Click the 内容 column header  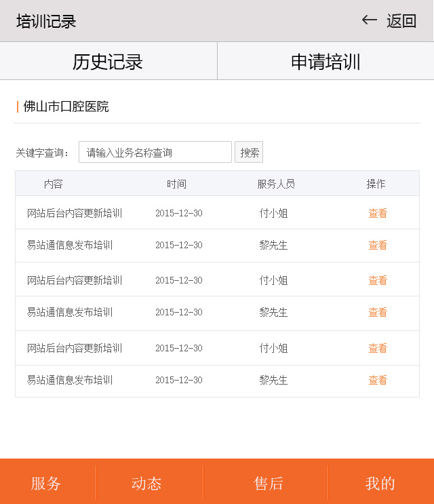coord(54,184)
